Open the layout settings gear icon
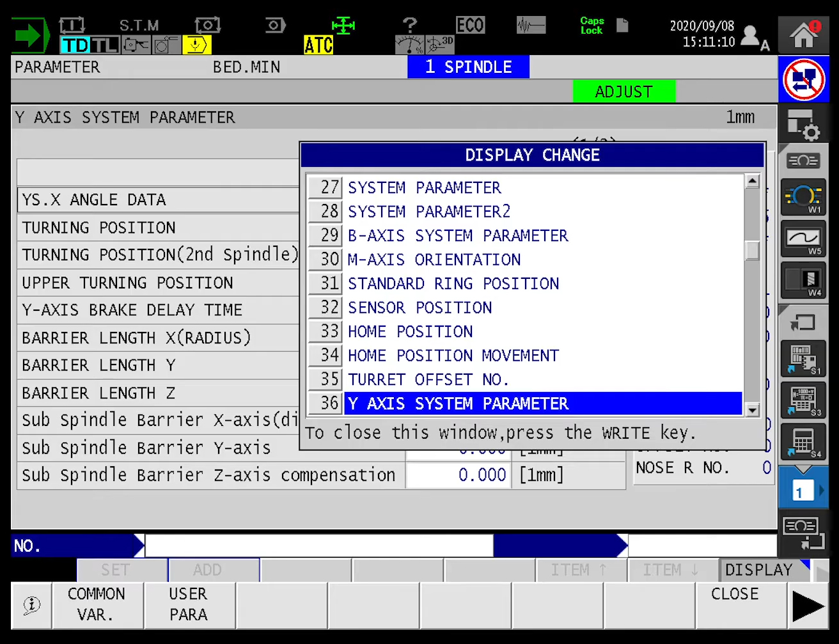839x644 pixels. [803, 124]
